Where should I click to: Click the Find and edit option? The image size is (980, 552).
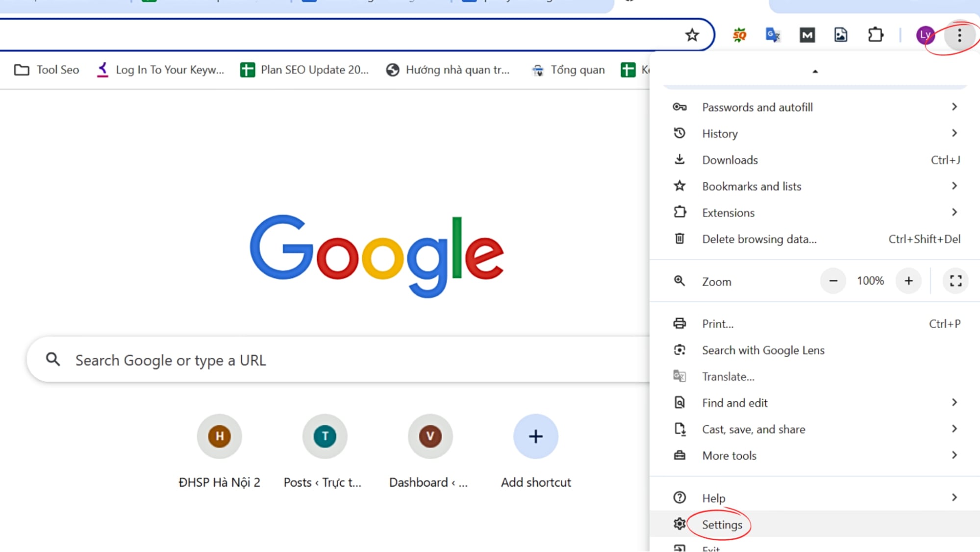pos(735,402)
